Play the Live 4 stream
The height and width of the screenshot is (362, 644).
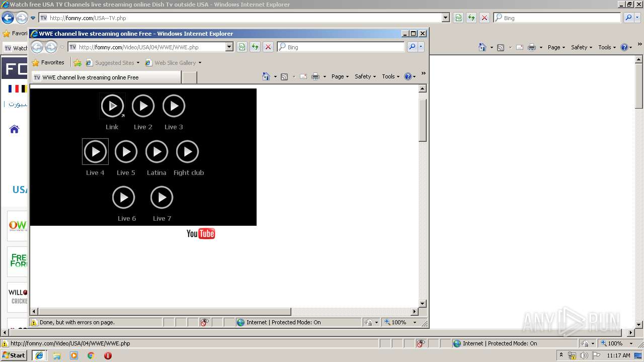(x=95, y=152)
